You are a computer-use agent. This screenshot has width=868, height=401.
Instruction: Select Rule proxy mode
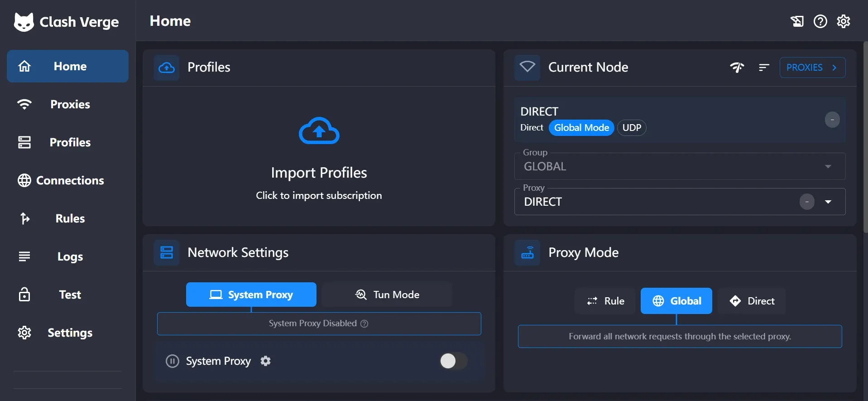[605, 301]
